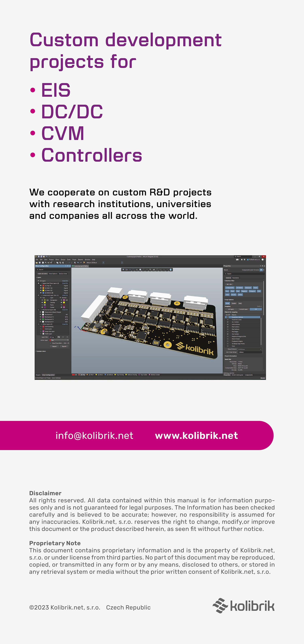Open the settings gear icon beside Home
The height and width of the screenshot is (644, 304).
coord(245,260)
